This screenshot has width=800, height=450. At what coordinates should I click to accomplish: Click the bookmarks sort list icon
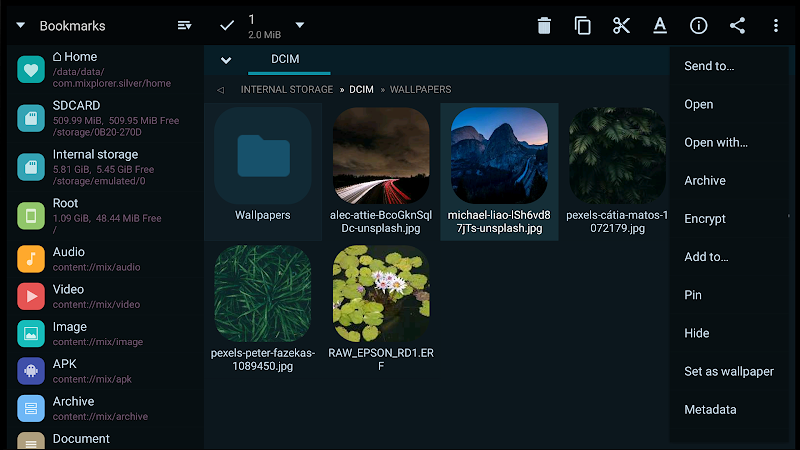(184, 25)
